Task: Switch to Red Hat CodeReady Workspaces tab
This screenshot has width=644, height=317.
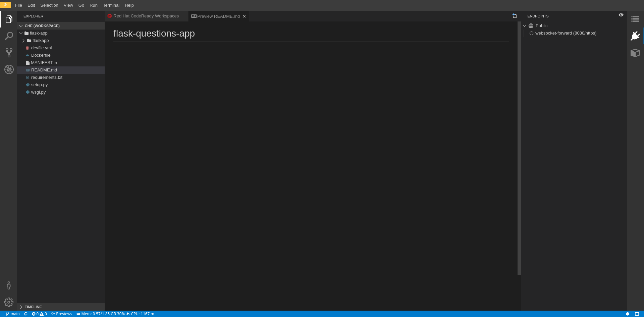Action: click(x=146, y=16)
